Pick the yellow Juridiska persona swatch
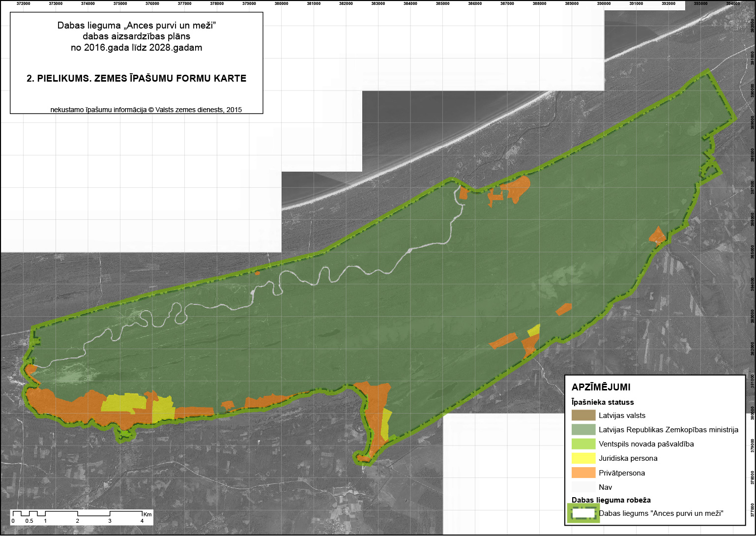 point(583,458)
